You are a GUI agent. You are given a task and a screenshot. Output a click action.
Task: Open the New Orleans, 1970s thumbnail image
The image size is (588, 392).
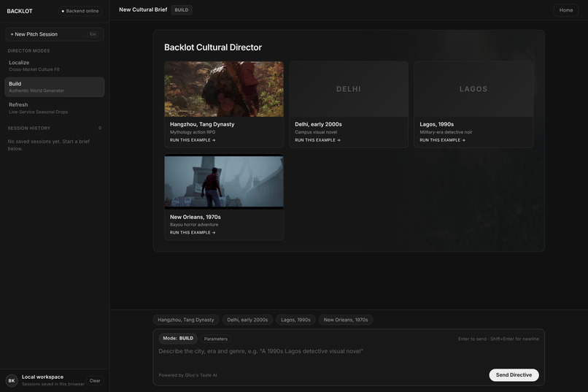[x=224, y=182]
